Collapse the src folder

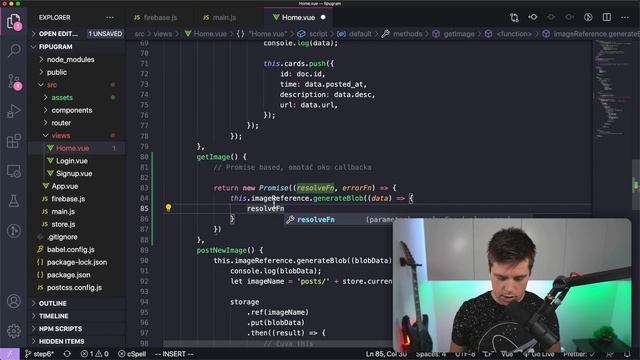[x=52, y=85]
